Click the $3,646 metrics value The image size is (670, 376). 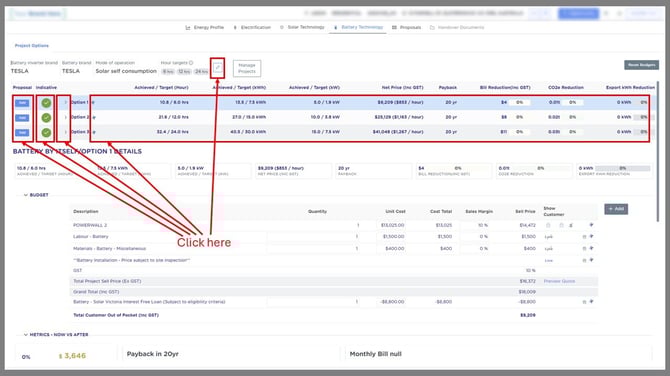72,355
